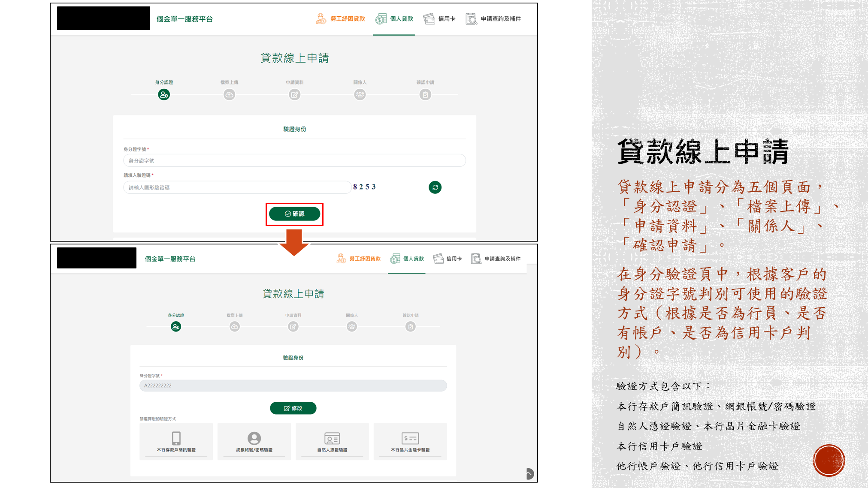Image resolution: width=868 pixels, height=488 pixels.
Task: Open 信用卡 in the lower navigation bar
Action: pos(448,259)
